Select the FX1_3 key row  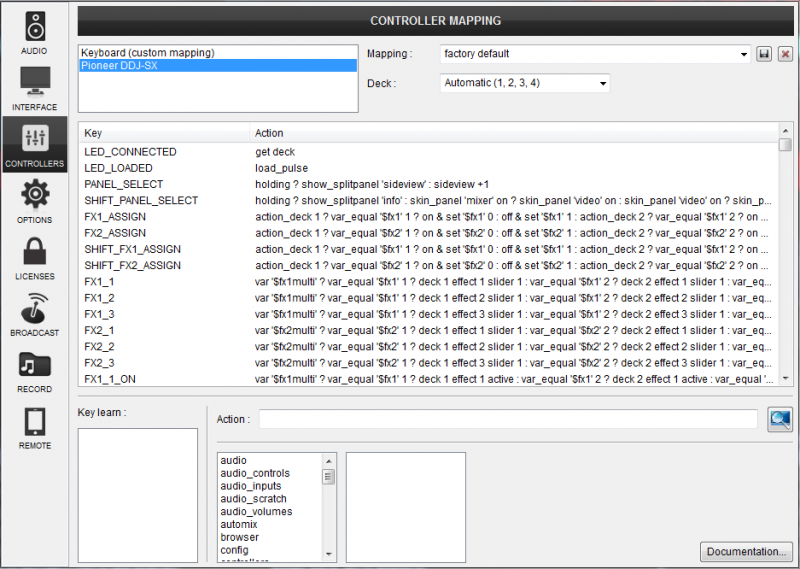pyautogui.click(x=429, y=314)
